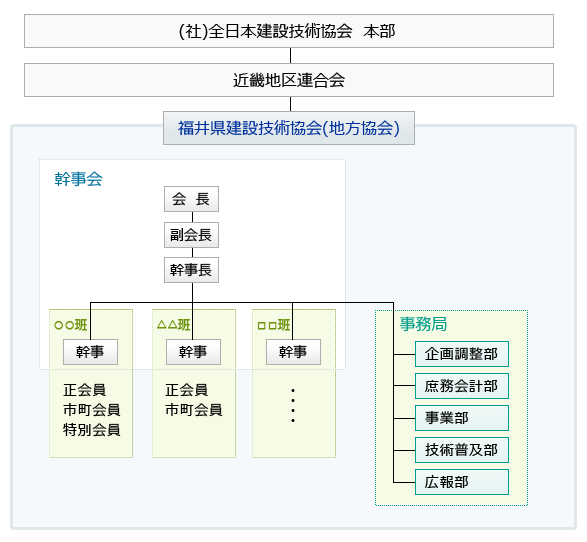Image resolution: width=587 pixels, height=542 pixels.
Task: Select the 会 長 box
Action: (191, 199)
